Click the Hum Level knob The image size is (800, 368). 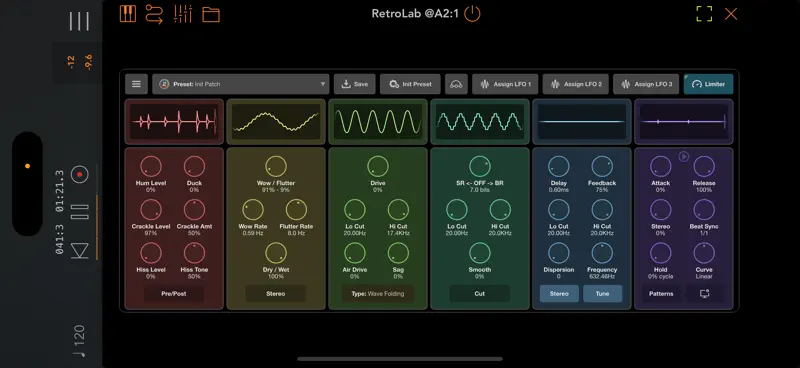pos(151,167)
